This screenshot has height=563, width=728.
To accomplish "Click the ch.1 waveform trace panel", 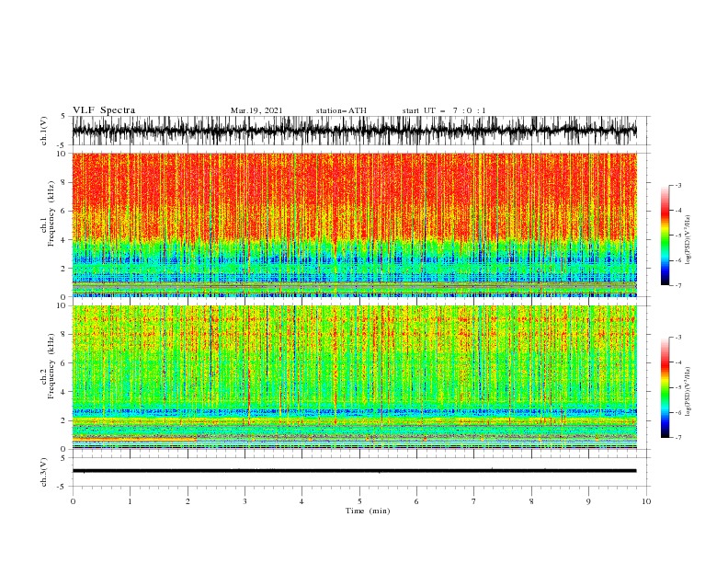I will [354, 131].
